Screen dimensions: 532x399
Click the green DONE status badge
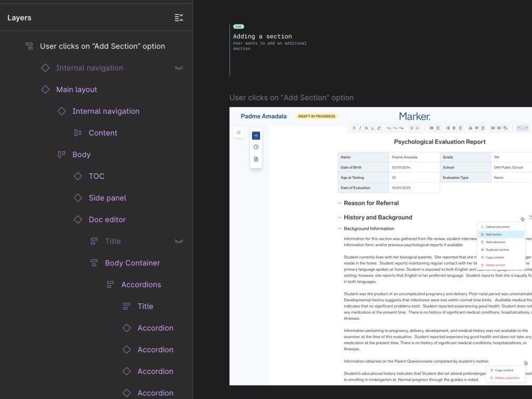click(x=238, y=27)
